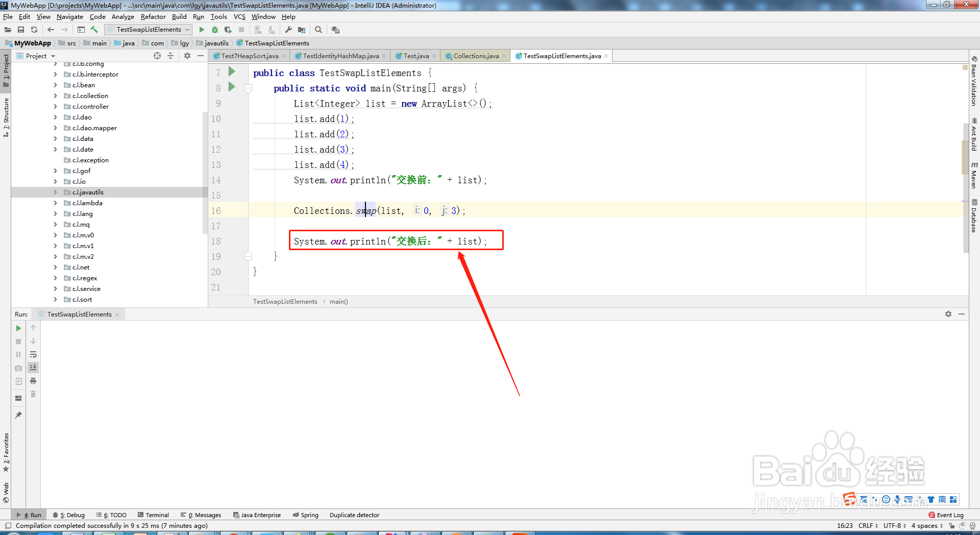Open Java Enterprise tool window
The width and height of the screenshot is (980, 535).
[257, 515]
